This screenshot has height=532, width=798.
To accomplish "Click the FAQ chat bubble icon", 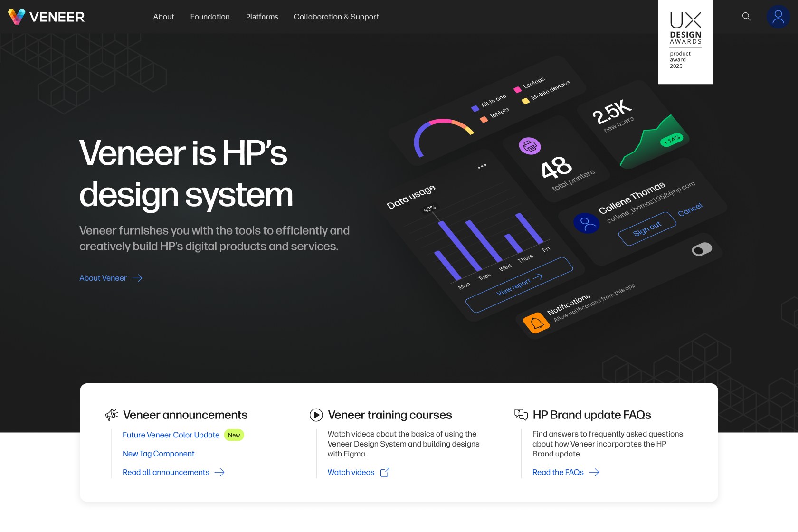I will [521, 415].
